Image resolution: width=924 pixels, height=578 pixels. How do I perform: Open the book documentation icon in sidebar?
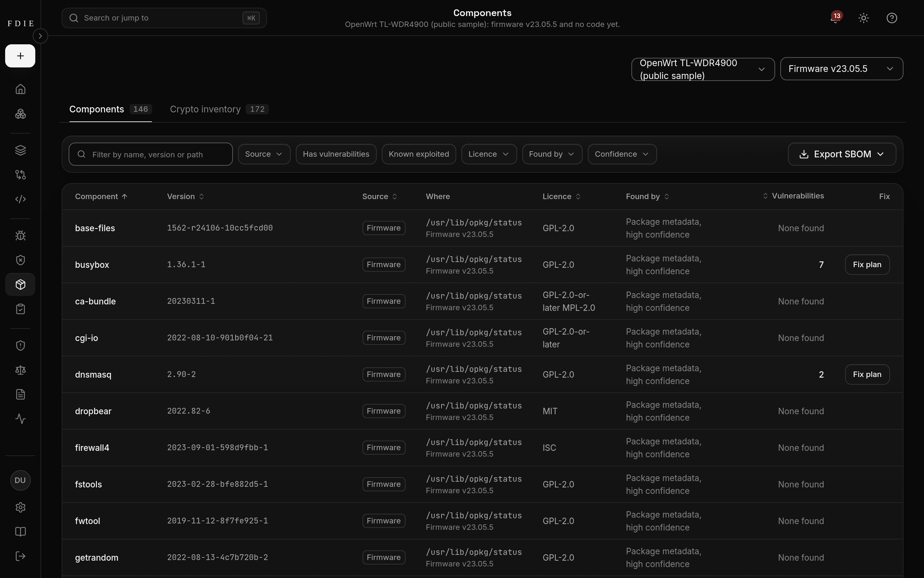coord(20,532)
